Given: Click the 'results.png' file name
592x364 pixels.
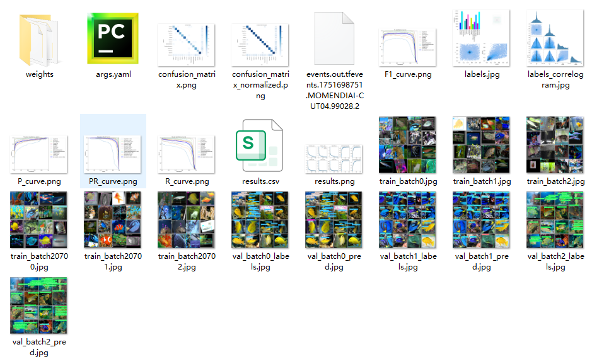Looking at the screenshot, I should 335,181.
